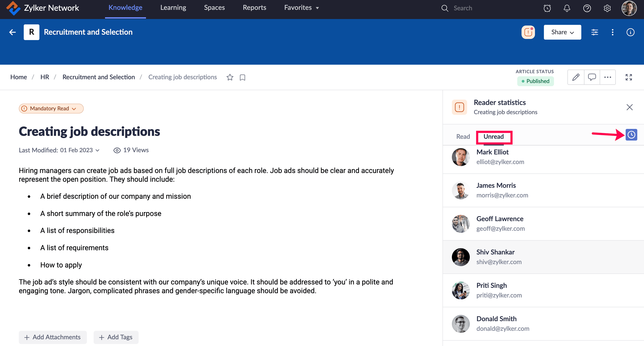644x346 pixels.
Task: Click the notifications bell icon
Action: point(567,8)
